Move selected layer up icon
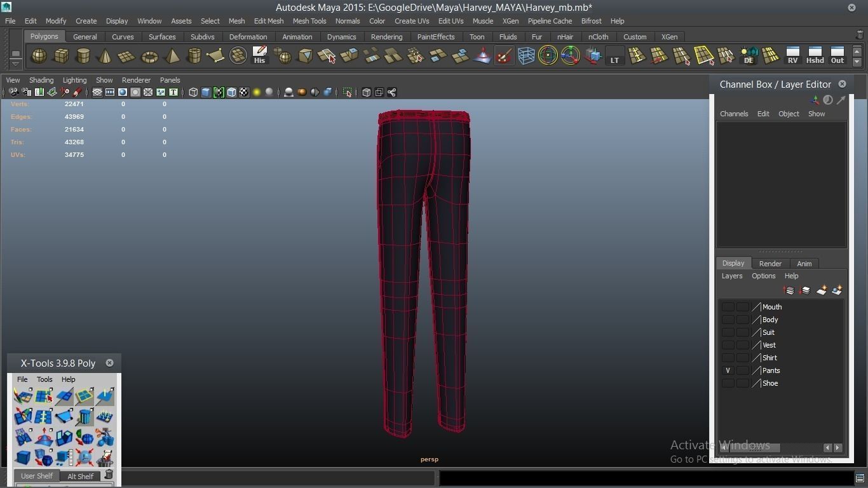The width and height of the screenshot is (868, 488). [x=789, y=290]
